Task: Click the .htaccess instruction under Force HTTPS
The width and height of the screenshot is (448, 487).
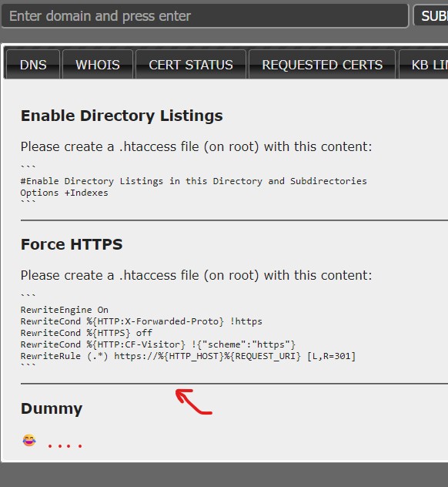Action: [x=196, y=275]
